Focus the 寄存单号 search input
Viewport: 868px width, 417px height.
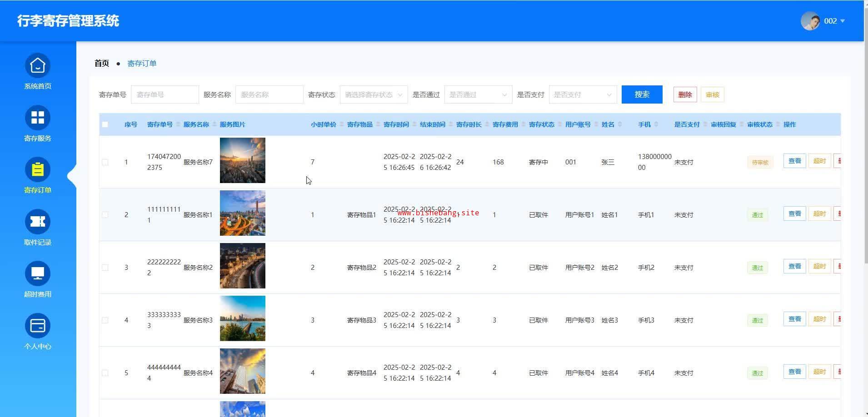(165, 94)
